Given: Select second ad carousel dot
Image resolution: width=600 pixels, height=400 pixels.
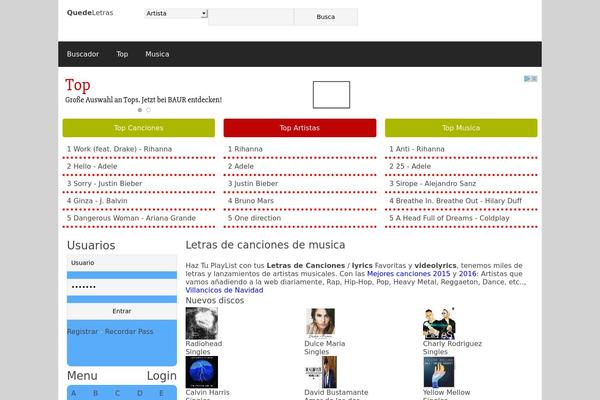Looking at the screenshot, I should (x=148, y=110).
